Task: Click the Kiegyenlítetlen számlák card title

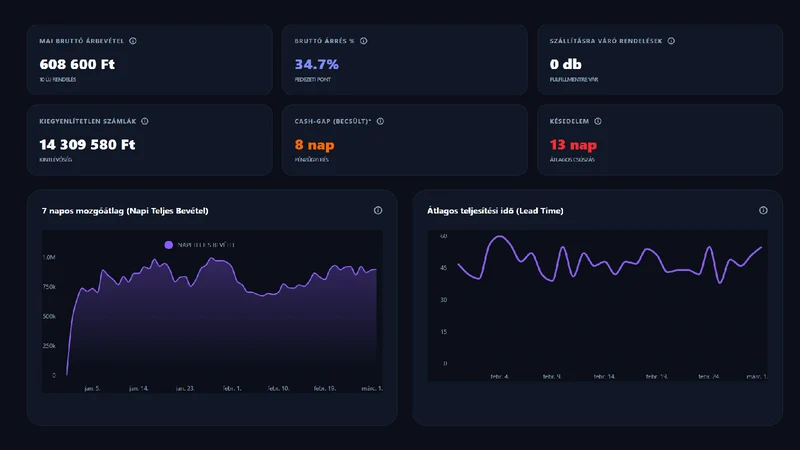Action: (88, 121)
